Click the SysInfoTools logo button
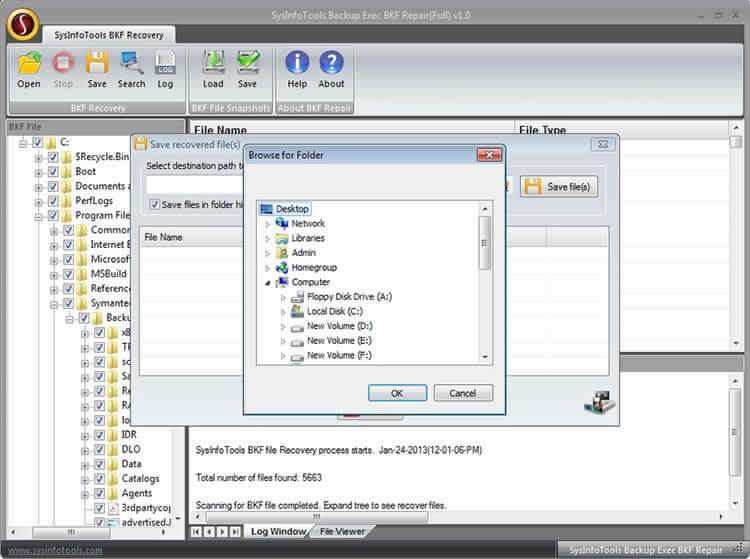 [23, 24]
